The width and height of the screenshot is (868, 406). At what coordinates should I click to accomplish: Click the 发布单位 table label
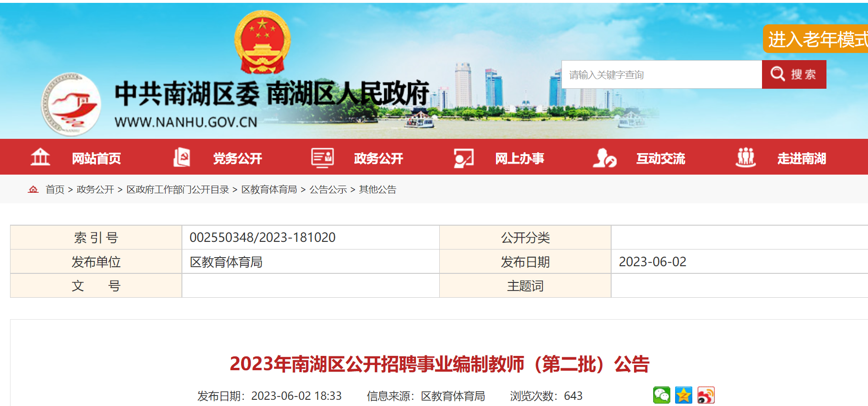tap(96, 262)
